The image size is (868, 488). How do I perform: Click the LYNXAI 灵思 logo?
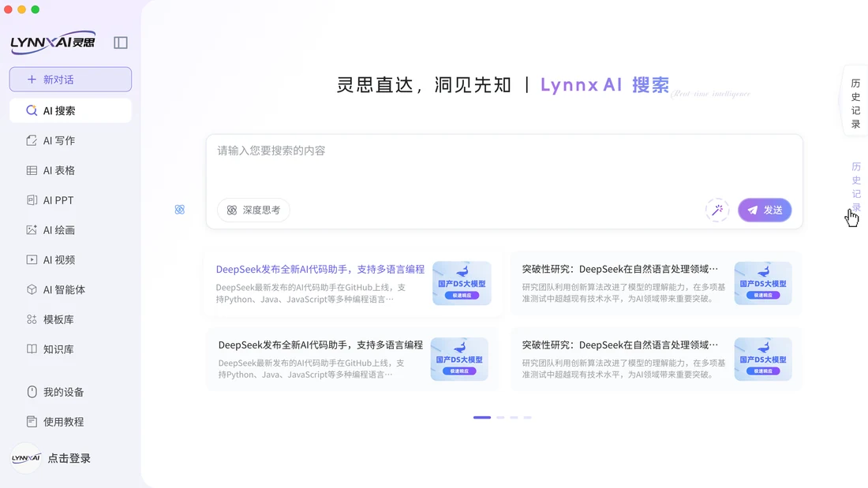pyautogui.click(x=53, y=42)
